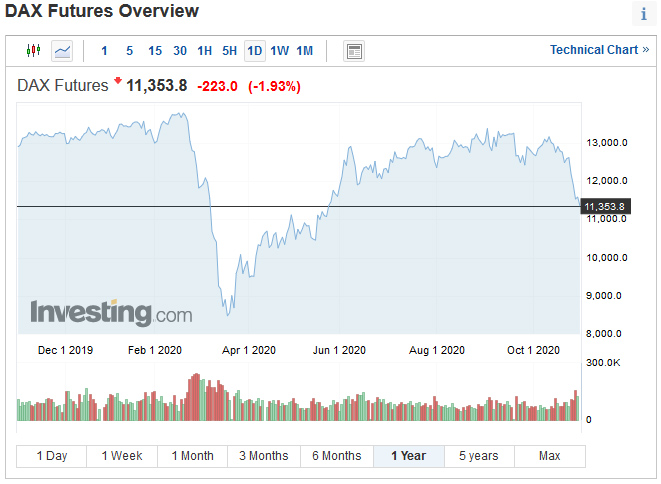The image size is (661, 484).
Task: Show the 1 Day range tab
Action: pos(52,456)
